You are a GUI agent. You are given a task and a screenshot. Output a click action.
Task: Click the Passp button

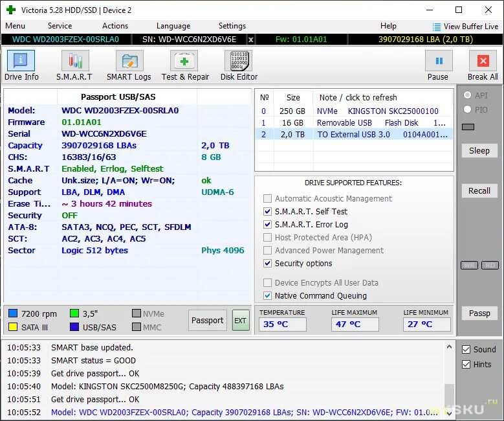479,313
